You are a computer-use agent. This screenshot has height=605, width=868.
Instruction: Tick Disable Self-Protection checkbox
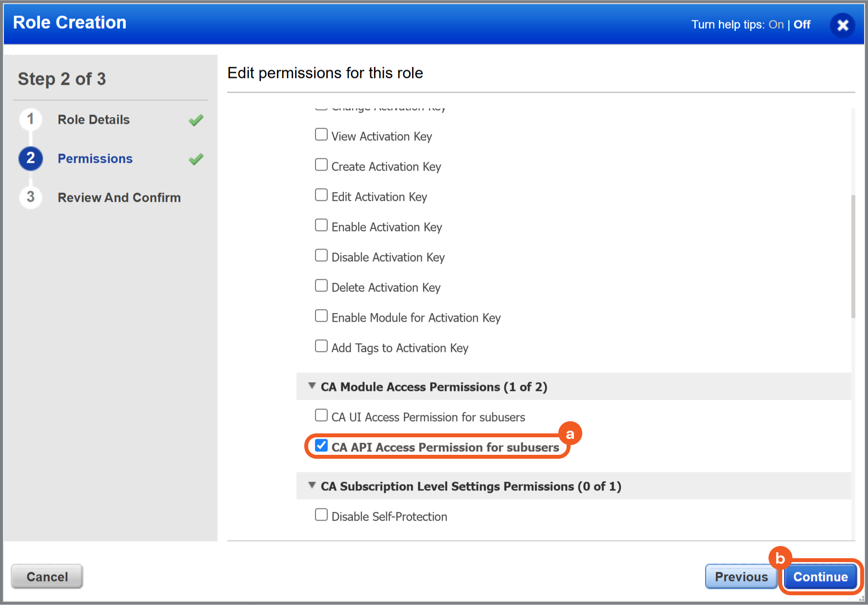click(321, 515)
